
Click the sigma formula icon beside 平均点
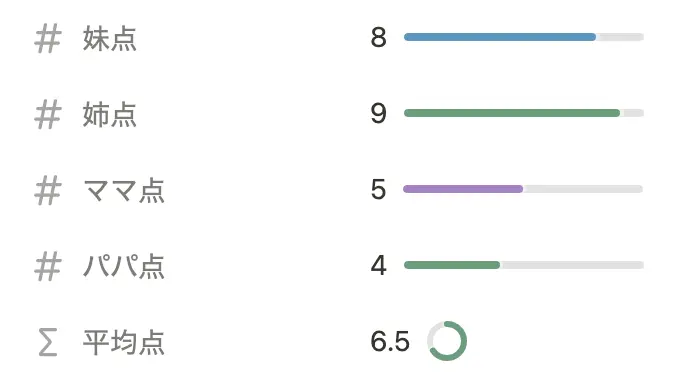48,342
